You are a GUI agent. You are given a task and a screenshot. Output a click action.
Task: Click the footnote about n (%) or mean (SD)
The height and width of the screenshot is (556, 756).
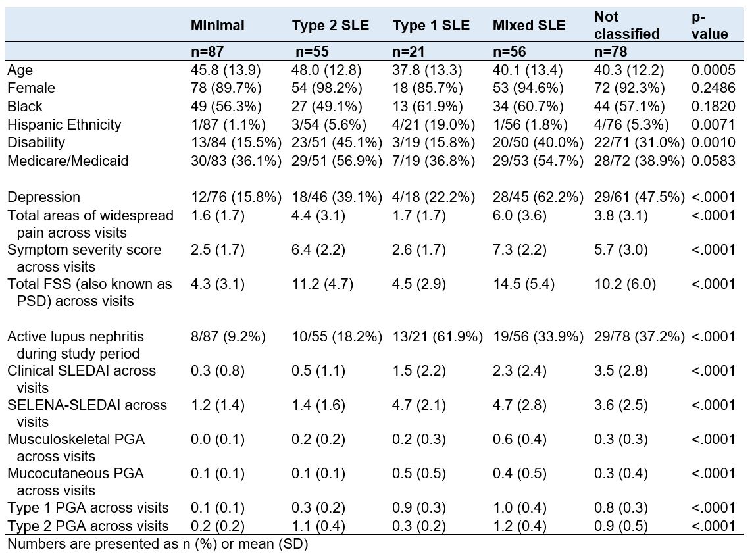158,545
